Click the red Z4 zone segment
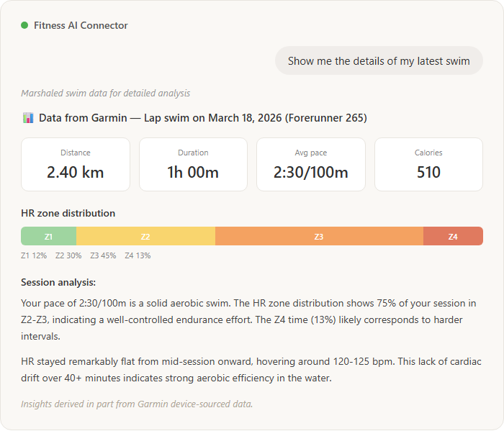 [453, 237]
